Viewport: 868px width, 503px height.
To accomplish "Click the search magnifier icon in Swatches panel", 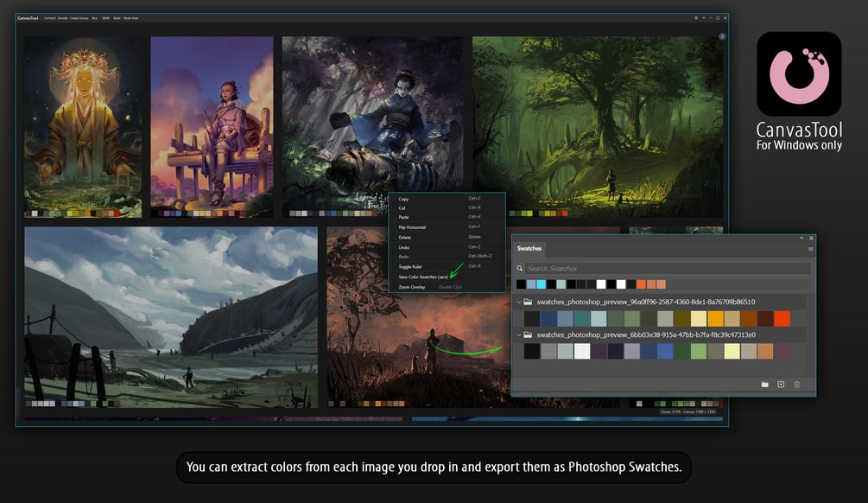I will click(520, 268).
